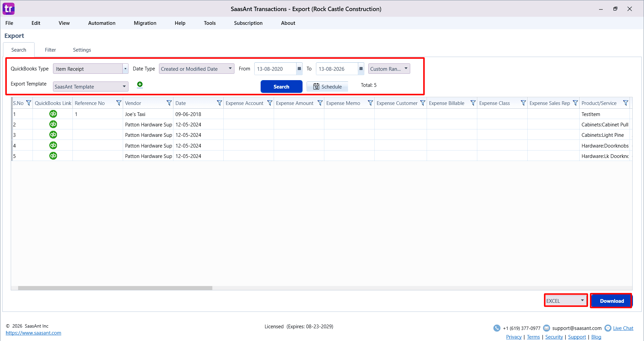644x341 pixels.
Task: Open the Privacy link
Action: [x=514, y=337]
